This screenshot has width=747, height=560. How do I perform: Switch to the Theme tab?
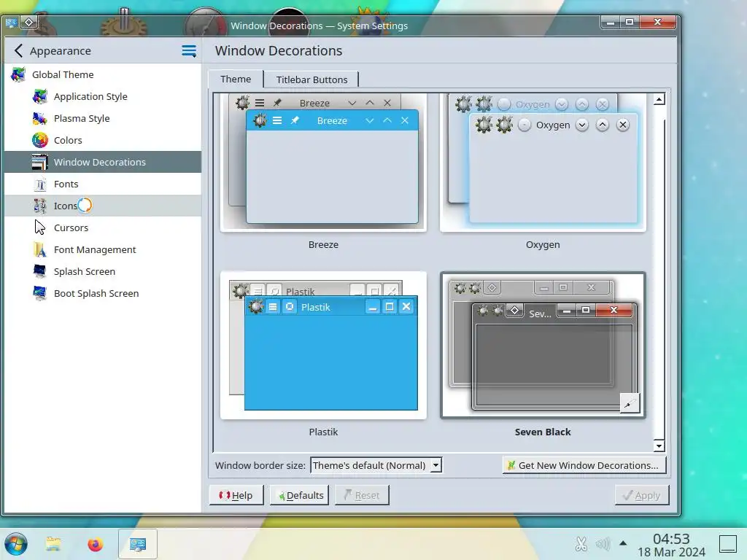(x=236, y=79)
